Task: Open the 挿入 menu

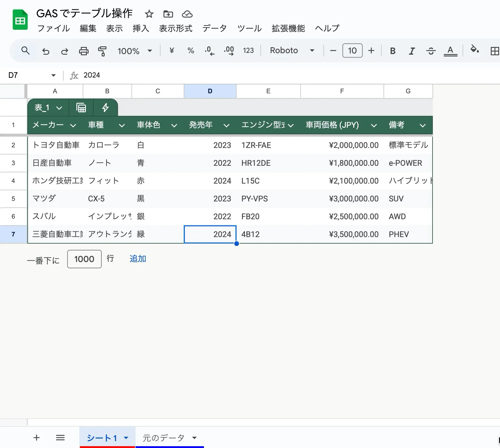Action: click(x=141, y=28)
